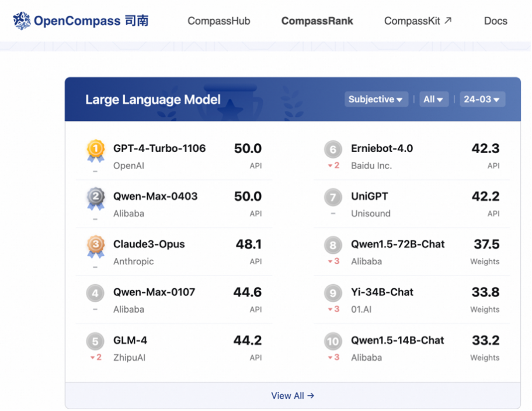
Task: Click the rank-drop indicator under GLM-4
Action: 95,358
